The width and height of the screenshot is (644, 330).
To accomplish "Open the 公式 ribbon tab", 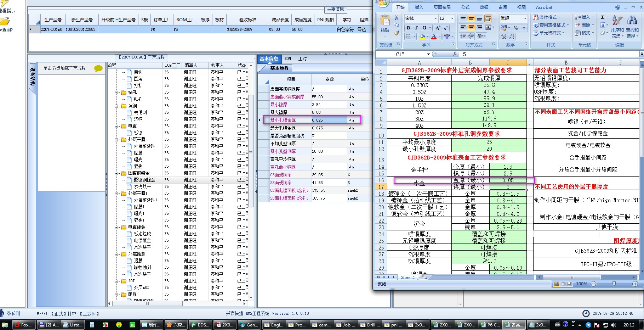I will 465,7.
